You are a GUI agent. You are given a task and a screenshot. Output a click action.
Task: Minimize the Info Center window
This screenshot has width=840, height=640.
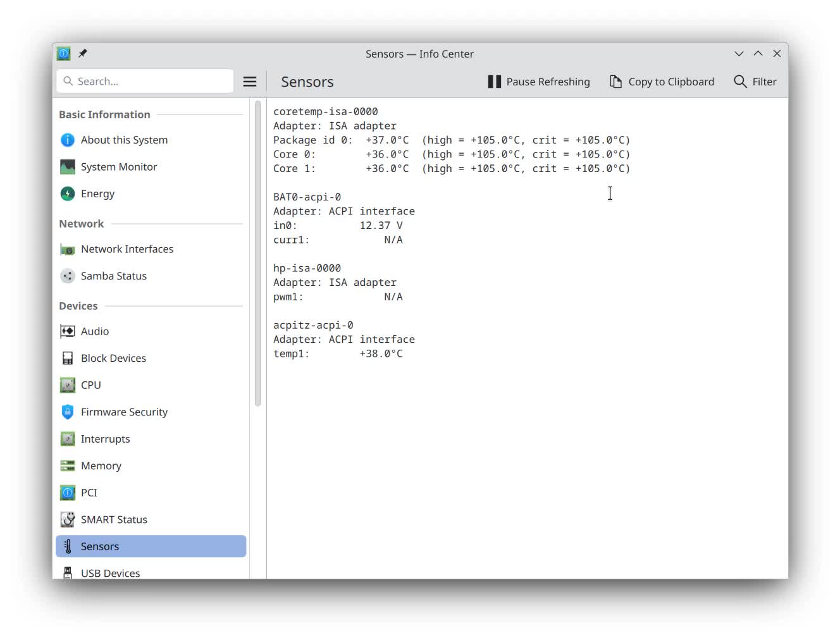click(x=739, y=54)
